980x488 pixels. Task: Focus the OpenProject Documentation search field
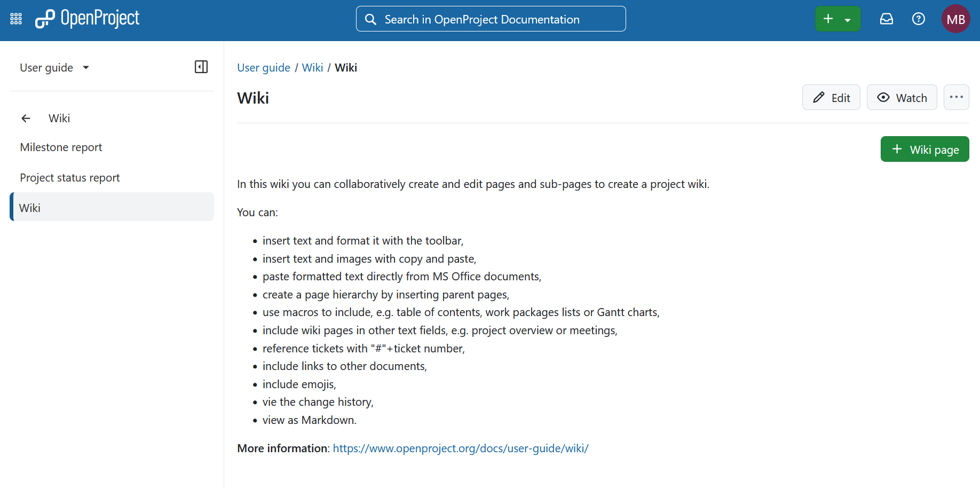point(491,19)
